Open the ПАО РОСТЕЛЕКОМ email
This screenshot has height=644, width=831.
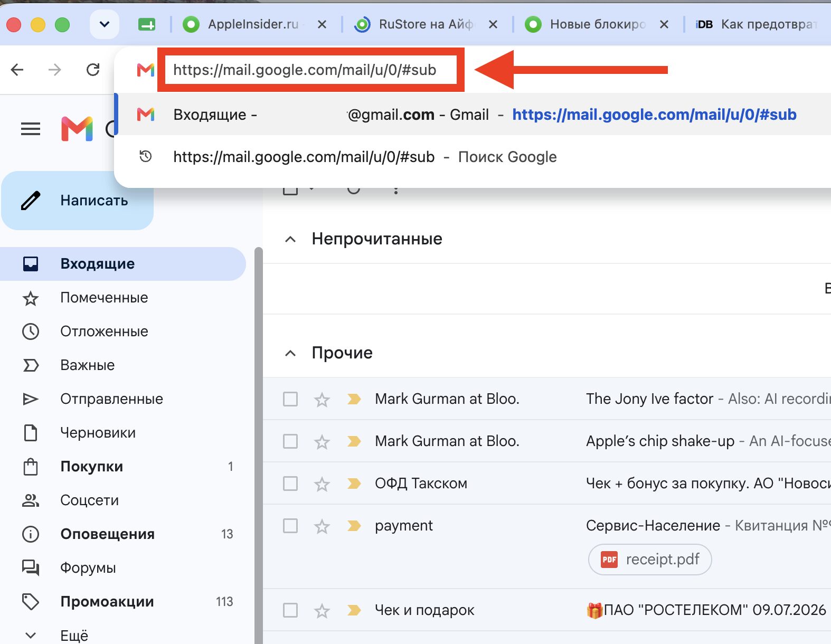coord(547,610)
